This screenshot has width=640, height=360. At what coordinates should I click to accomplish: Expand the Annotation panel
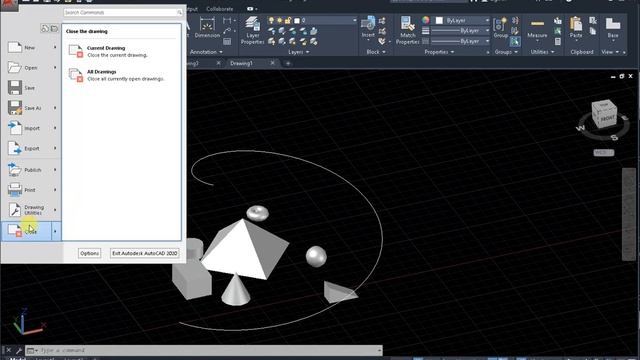coord(206,52)
